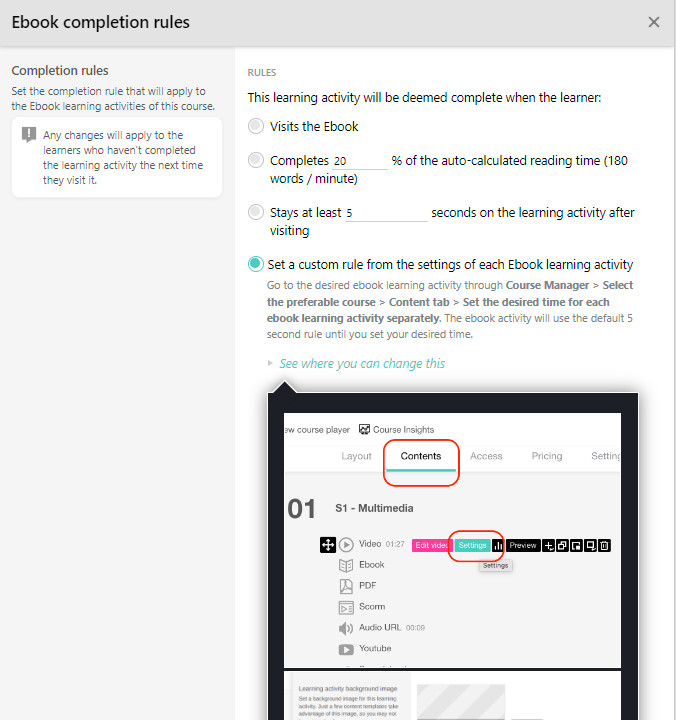Open the Pricing tab in the preview
This screenshot has height=720, width=676.
coord(546,456)
